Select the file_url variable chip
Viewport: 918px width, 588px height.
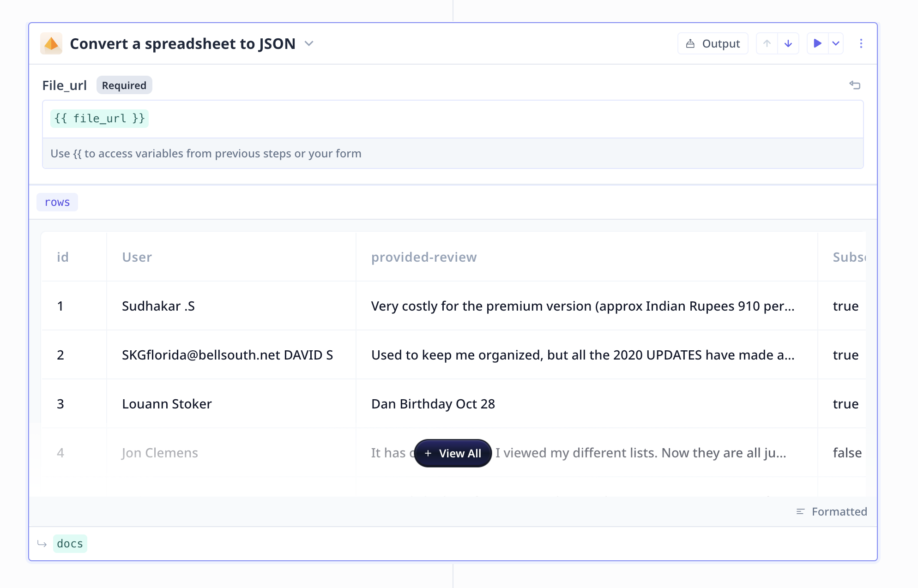click(x=99, y=118)
